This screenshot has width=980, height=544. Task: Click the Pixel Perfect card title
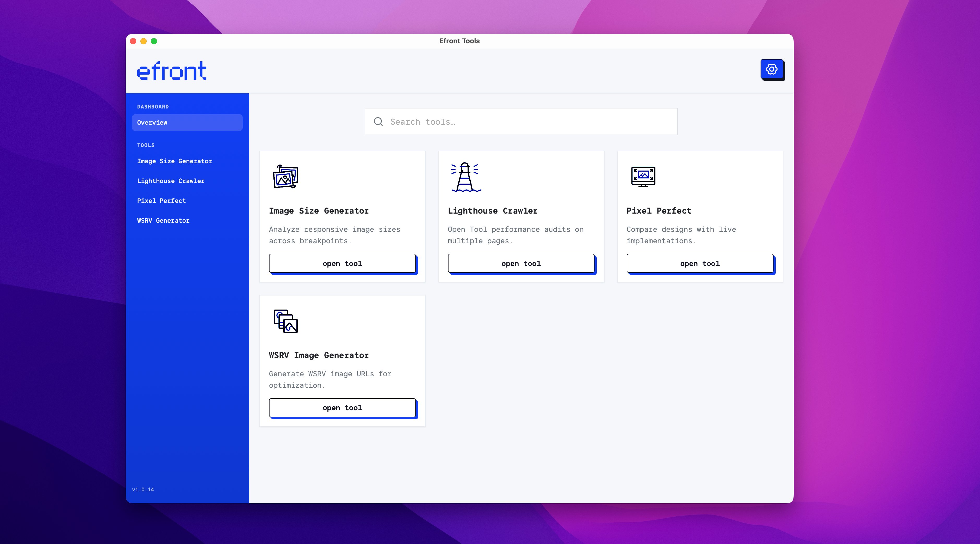659,211
